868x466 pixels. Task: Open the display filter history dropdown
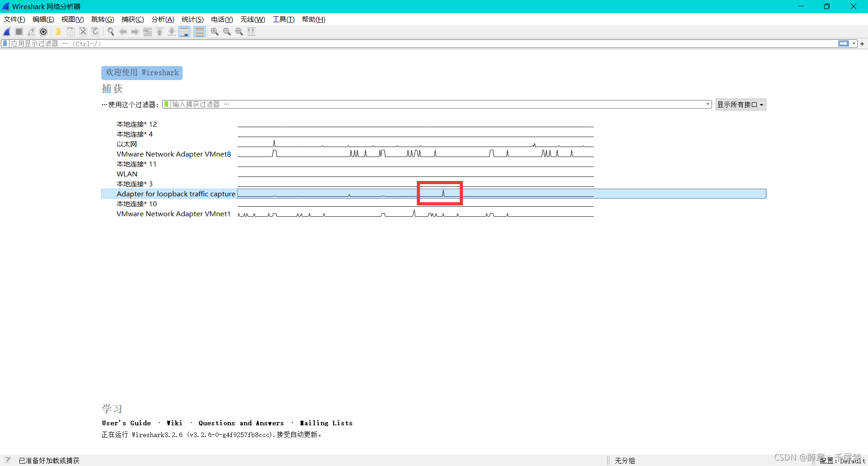pyautogui.click(x=854, y=44)
